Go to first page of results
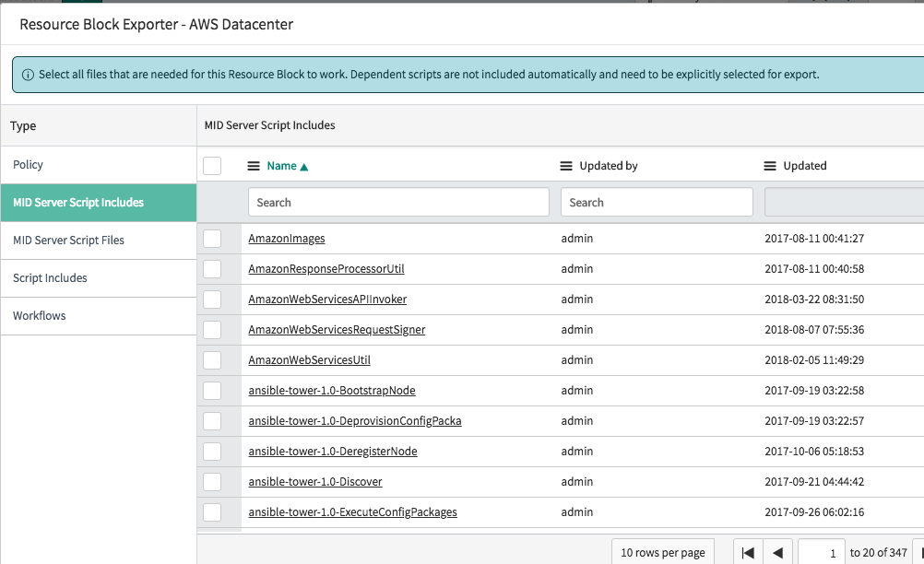The width and height of the screenshot is (924, 564). click(x=748, y=553)
